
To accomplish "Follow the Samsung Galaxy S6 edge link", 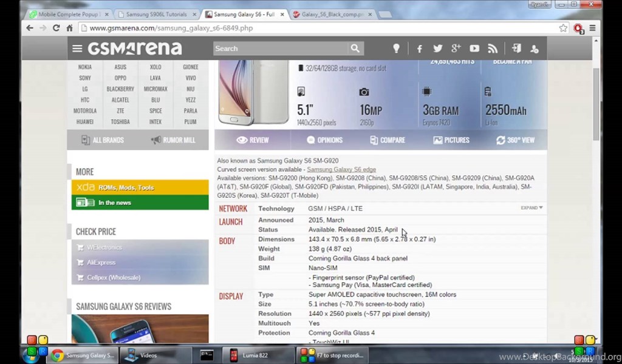I will tap(341, 169).
